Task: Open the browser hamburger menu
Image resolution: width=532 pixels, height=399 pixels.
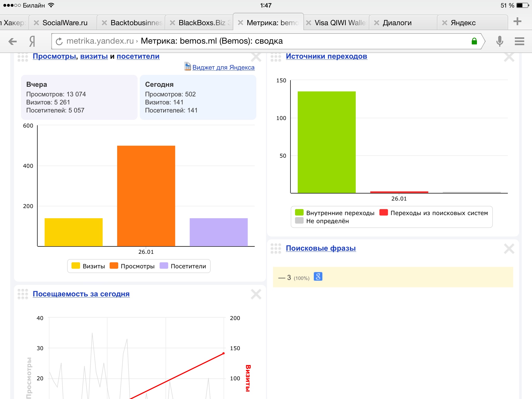Action: (x=519, y=41)
